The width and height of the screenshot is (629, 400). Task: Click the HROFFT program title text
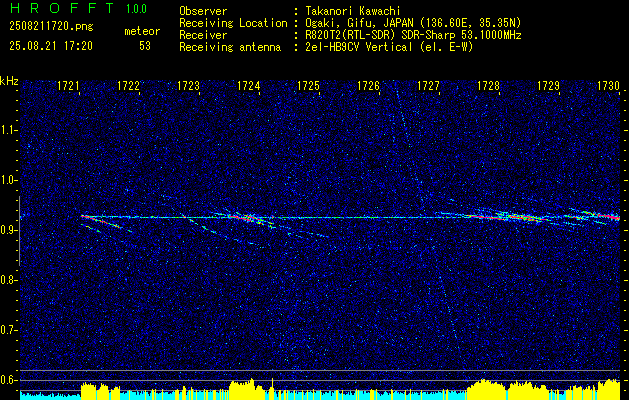point(62,8)
